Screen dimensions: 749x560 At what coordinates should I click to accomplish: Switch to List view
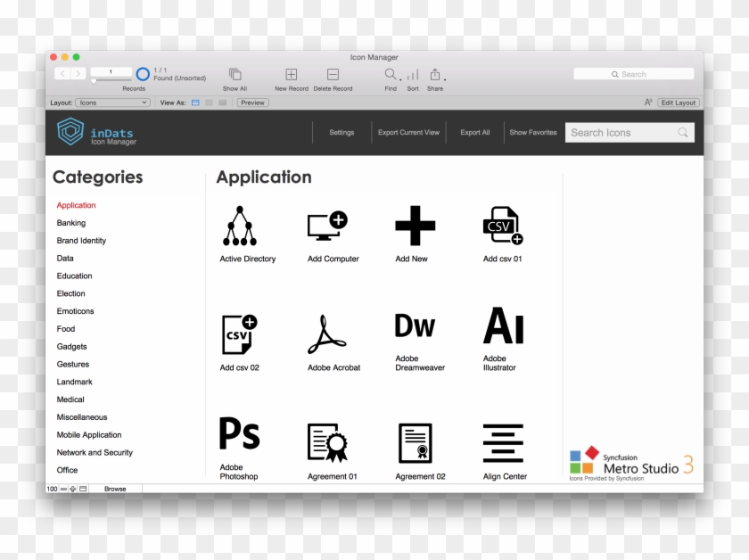210,103
